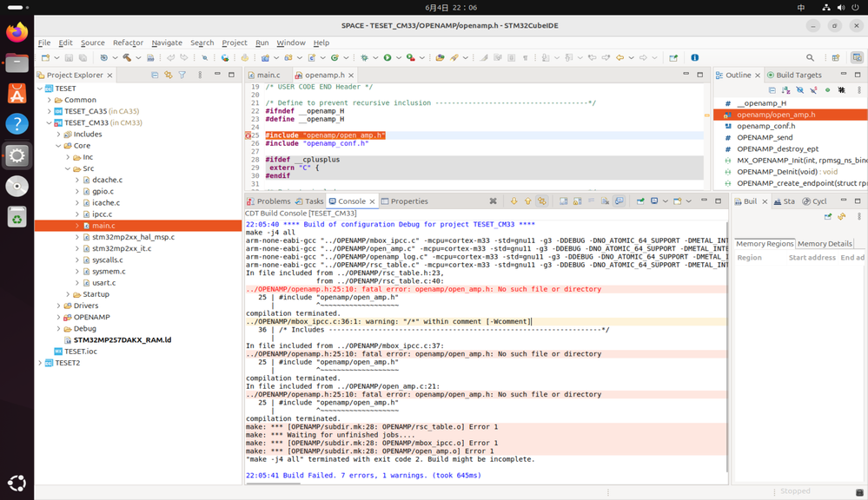Click the Open Perspective icon at toolbar right
868x500 pixels.
pyautogui.click(x=836, y=57)
